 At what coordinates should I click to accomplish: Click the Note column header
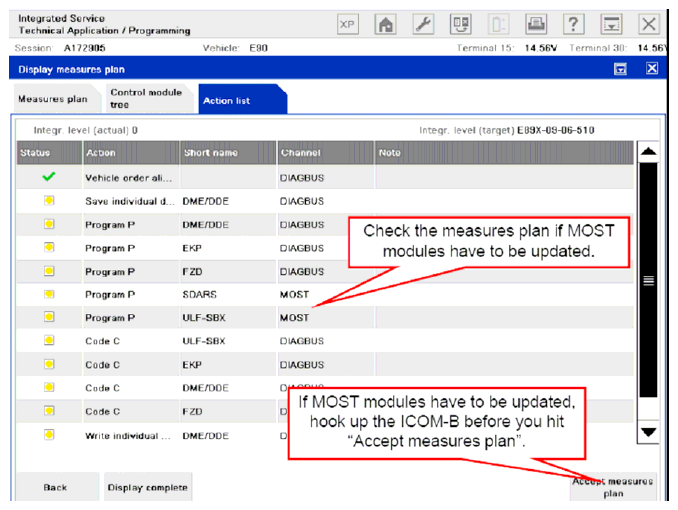504,153
